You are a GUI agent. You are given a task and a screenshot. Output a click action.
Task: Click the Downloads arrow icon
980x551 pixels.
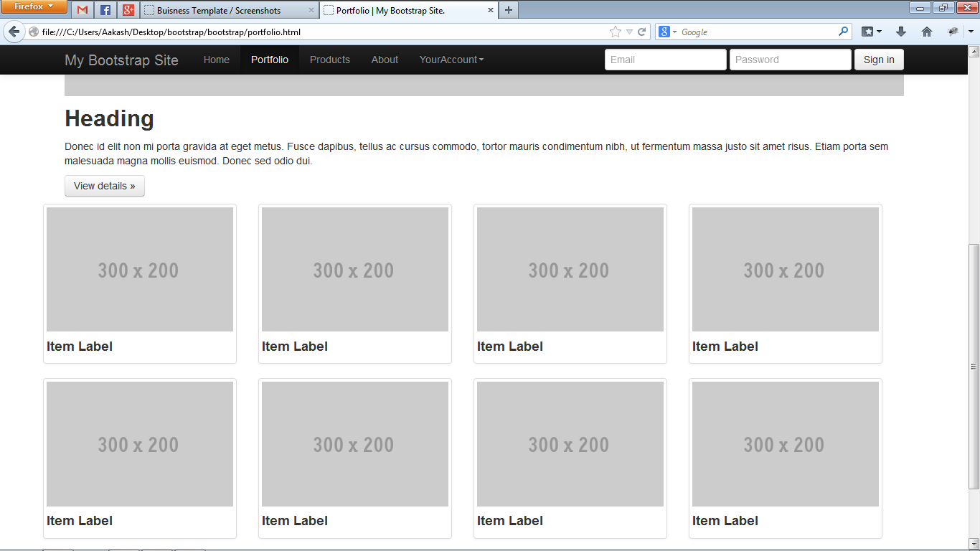(900, 32)
